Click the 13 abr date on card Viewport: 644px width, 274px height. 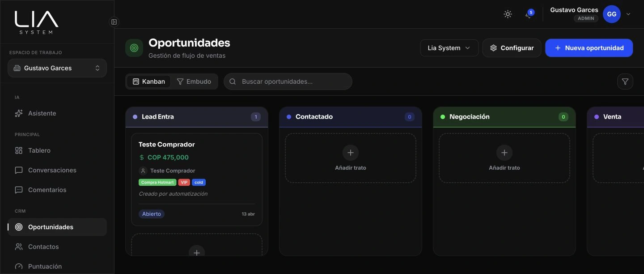coord(248,214)
